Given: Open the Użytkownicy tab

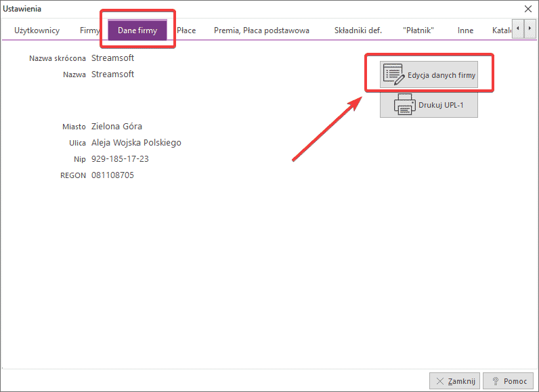Looking at the screenshot, I should (37, 30).
